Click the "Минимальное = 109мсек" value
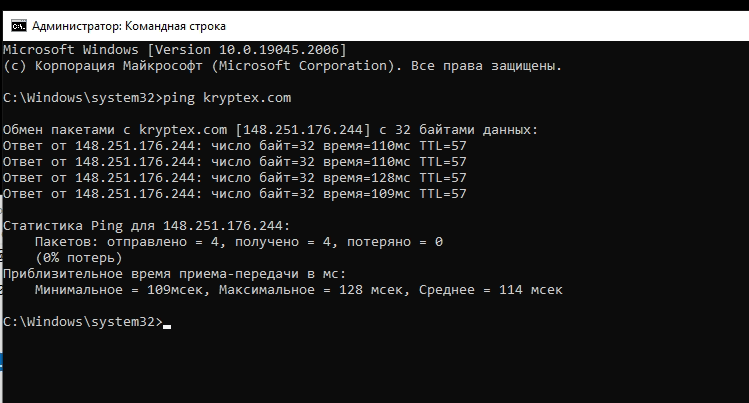 [x=118, y=290]
